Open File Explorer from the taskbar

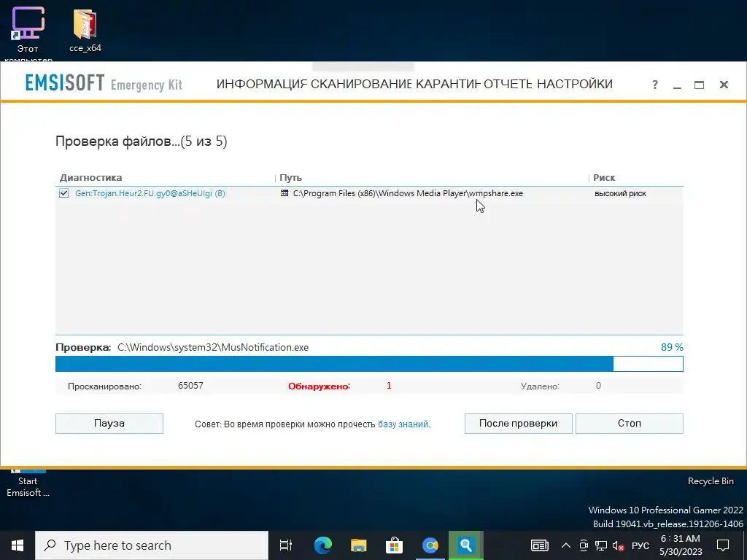[359, 545]
